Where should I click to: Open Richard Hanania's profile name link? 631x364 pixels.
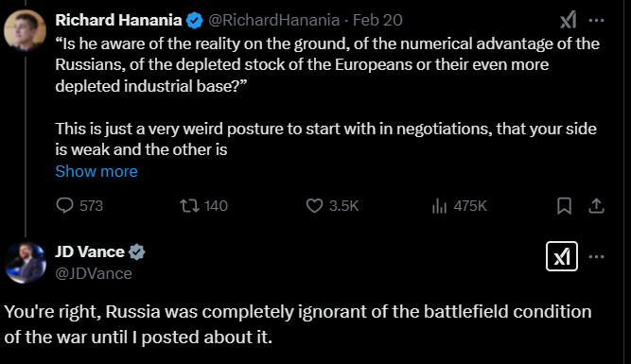[118, 20]
